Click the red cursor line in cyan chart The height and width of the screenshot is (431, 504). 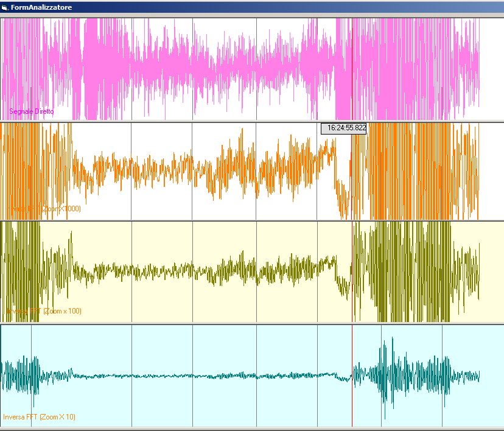(352, 376)
